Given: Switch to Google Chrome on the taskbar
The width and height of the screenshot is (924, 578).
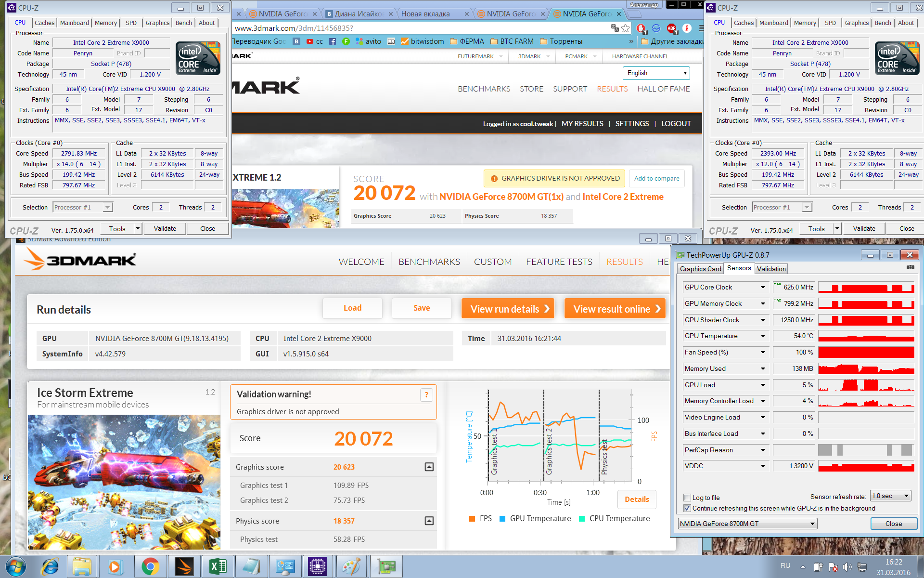Looking at the screenshot, I should (x=150, y=566).
